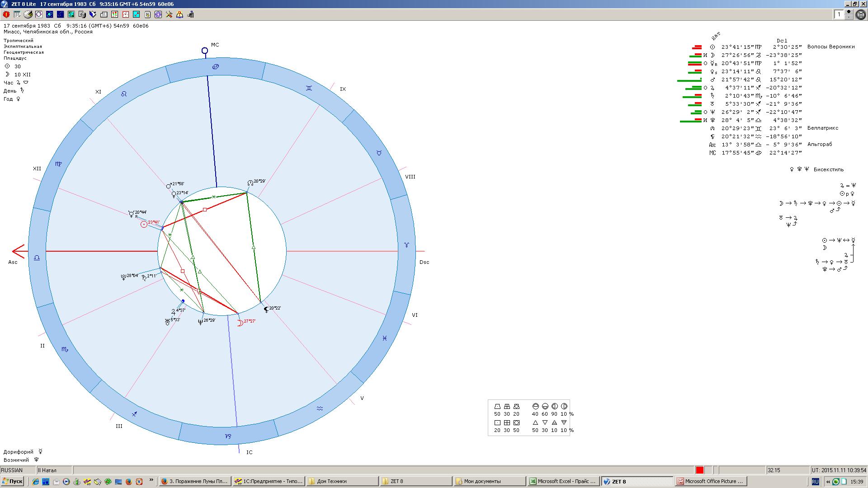868x488 pixels.
Task: Click the blue open book icon
Action: click(x=93, y=14)
